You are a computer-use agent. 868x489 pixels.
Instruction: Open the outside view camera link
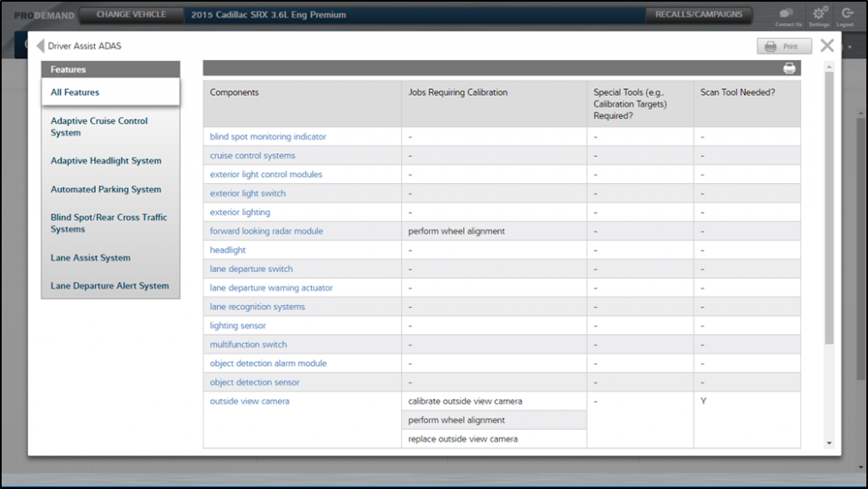[x=249, y=402]
